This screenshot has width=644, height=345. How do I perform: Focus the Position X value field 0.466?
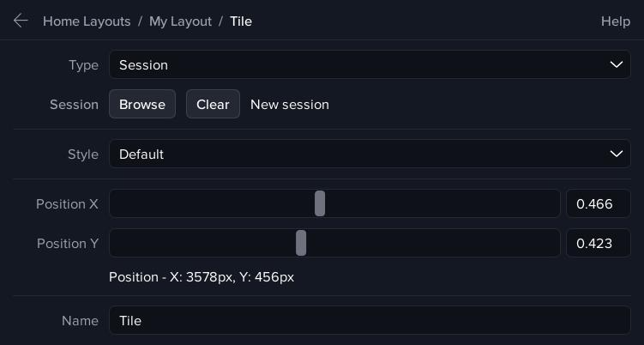[598, 204]
